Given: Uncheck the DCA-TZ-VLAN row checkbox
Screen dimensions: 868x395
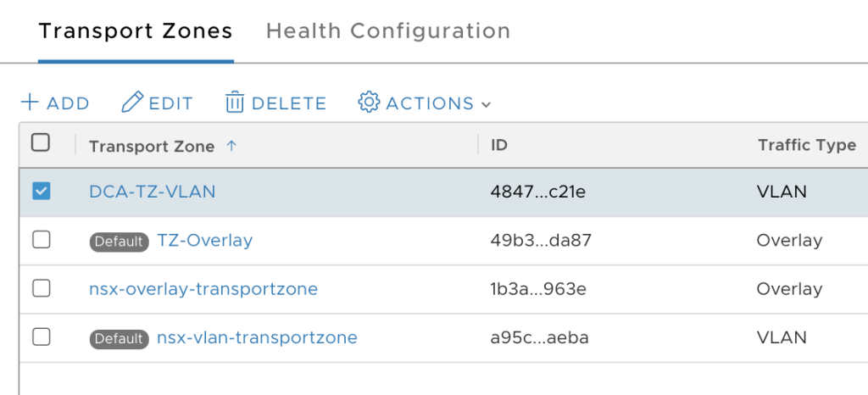Looking at the screenshot, I should click(x=41, y=191).
